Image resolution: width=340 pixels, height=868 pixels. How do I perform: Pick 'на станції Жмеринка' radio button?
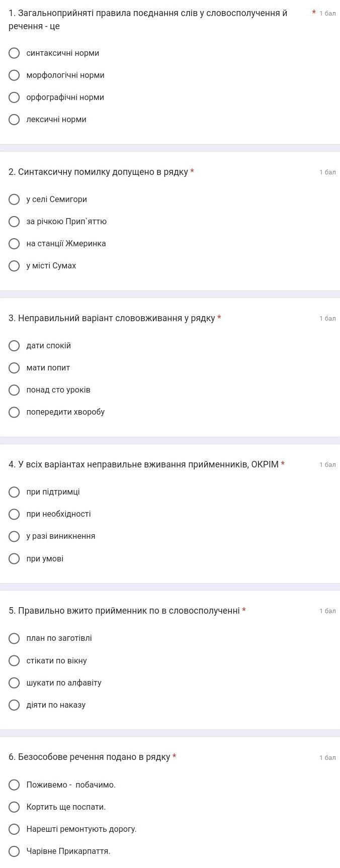(x=15, y=244)
